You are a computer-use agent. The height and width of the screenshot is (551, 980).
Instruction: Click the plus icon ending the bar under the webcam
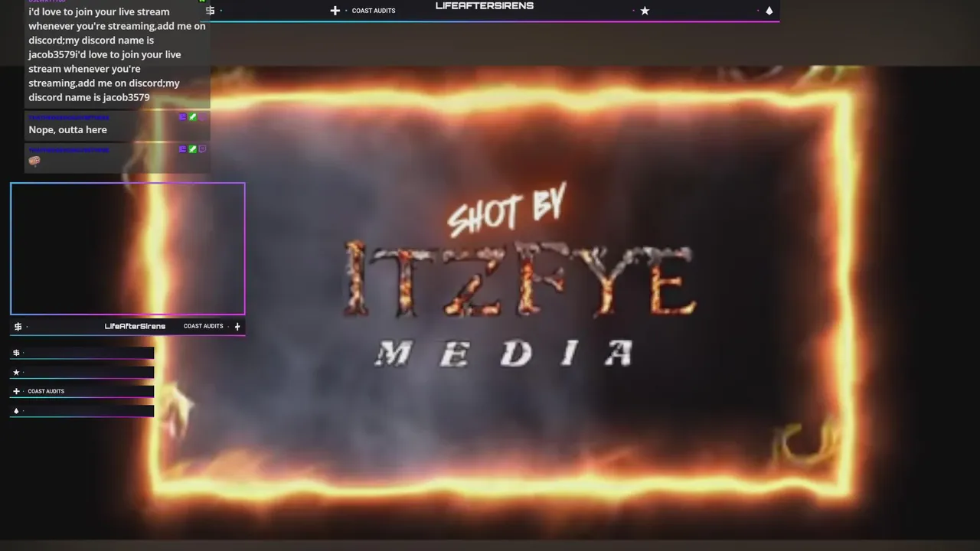pyautogui.click(x=237, y=327)
